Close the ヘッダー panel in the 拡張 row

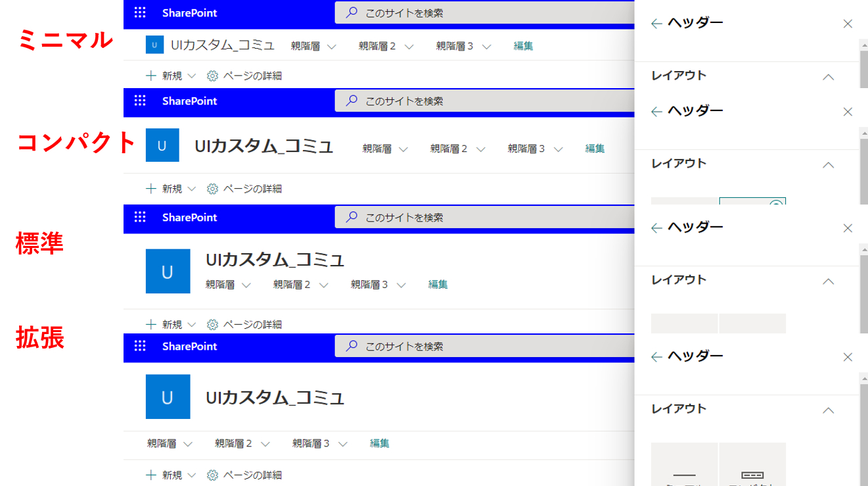click(x=848, y=357)
